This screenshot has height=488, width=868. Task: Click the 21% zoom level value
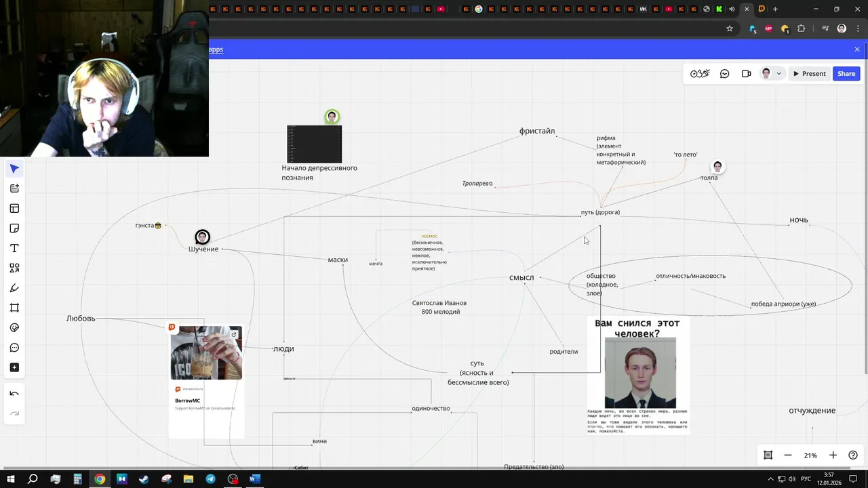810,455
